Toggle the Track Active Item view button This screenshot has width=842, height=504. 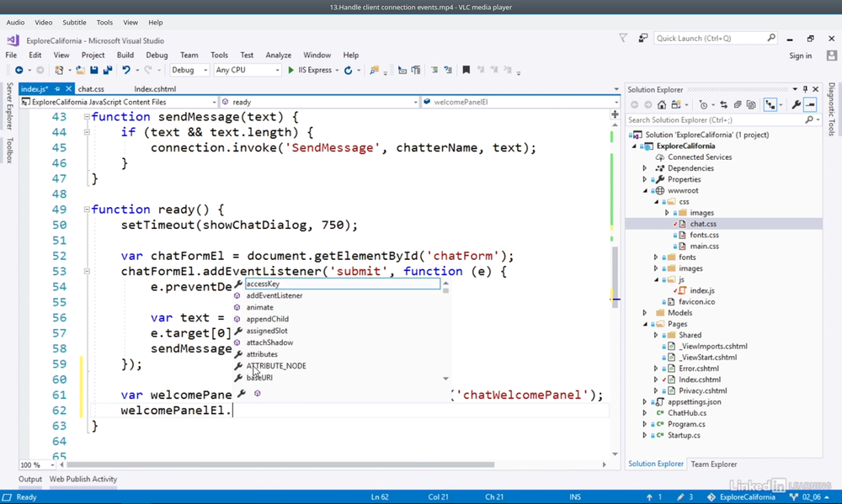[x=770, y=104]
